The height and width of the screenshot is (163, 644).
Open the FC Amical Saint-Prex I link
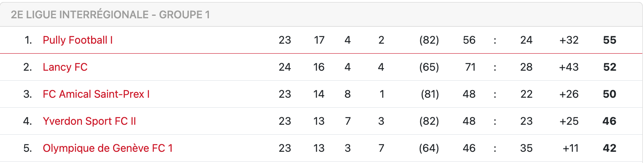click(x=96, y=94)
